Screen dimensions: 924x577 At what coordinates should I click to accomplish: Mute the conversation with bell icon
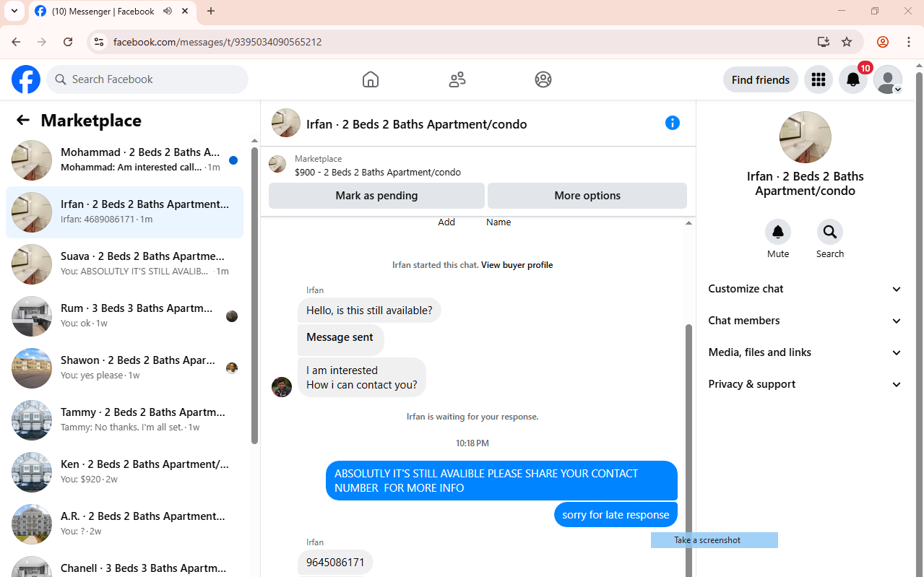pos(778,232)
